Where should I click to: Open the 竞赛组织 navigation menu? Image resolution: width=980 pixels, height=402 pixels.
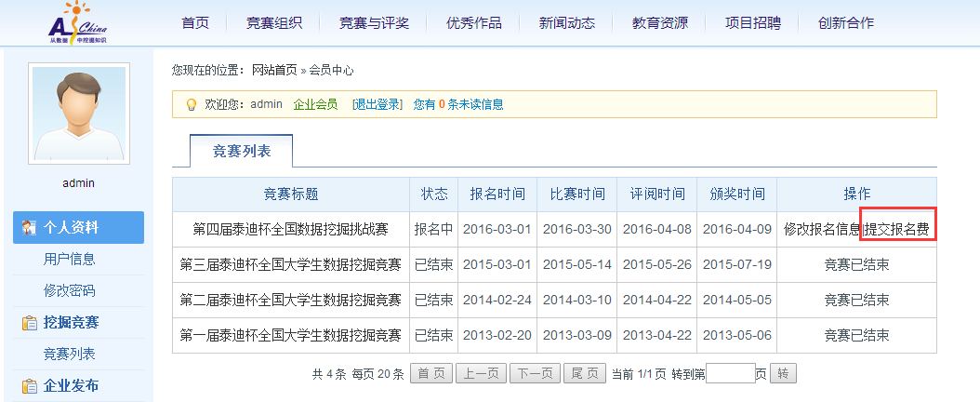(x=274, y=23)
